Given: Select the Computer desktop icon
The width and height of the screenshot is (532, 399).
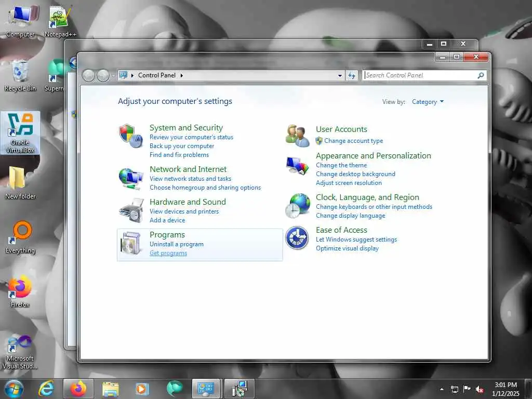Looking at the screenshot, I should 20,21.
